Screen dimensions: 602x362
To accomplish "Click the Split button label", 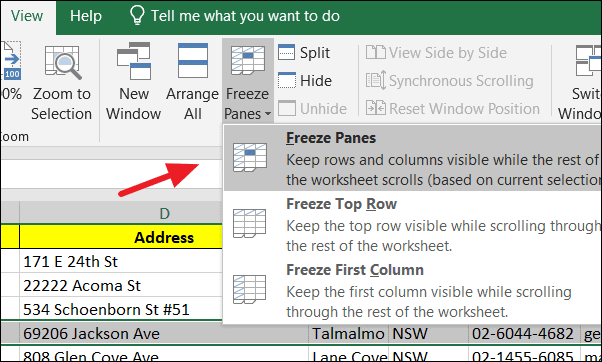I will coord(315,53).
